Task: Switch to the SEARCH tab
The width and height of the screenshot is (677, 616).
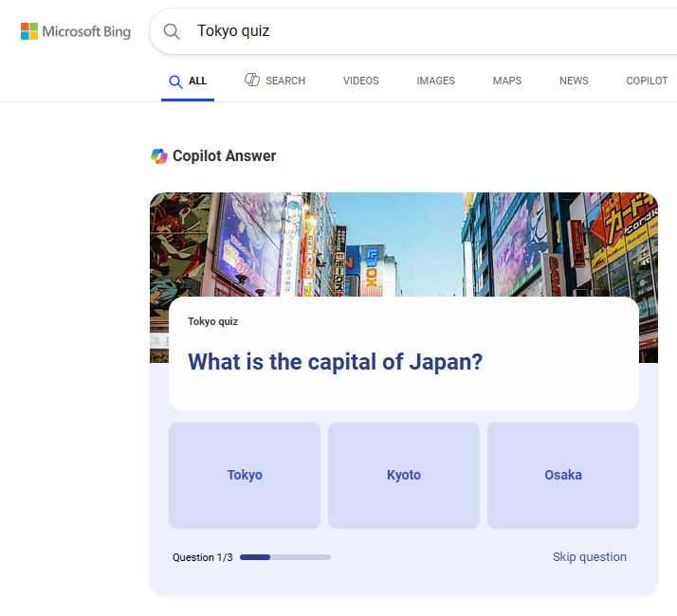Action: click(x=275, y=81)
